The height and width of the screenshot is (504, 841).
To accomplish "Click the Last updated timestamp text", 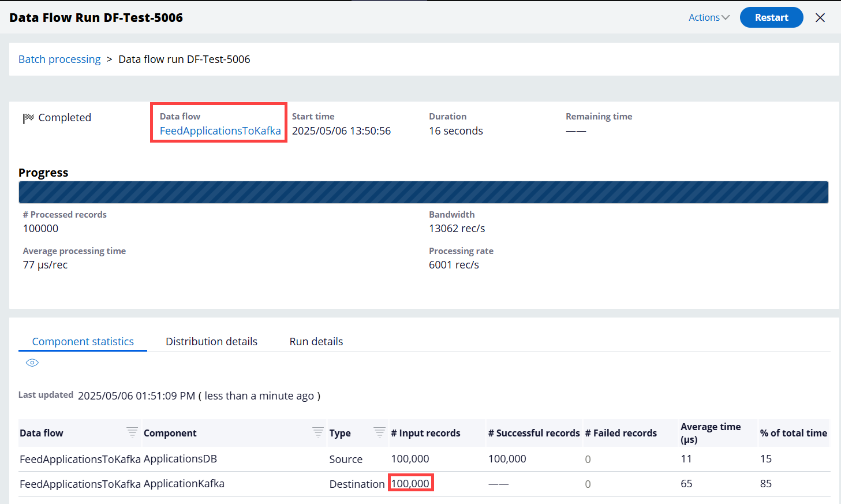I will click(x=199, y=395).
